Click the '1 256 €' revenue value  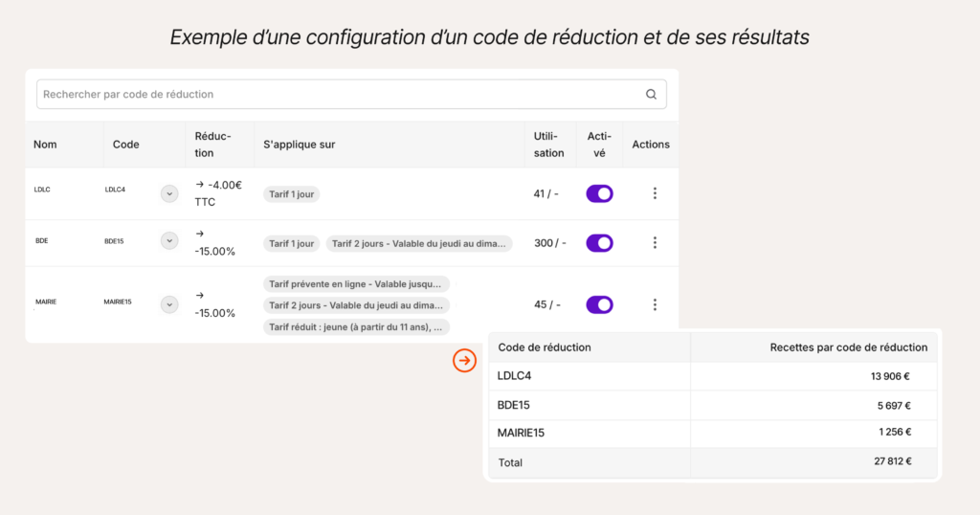tap(895, 432)
